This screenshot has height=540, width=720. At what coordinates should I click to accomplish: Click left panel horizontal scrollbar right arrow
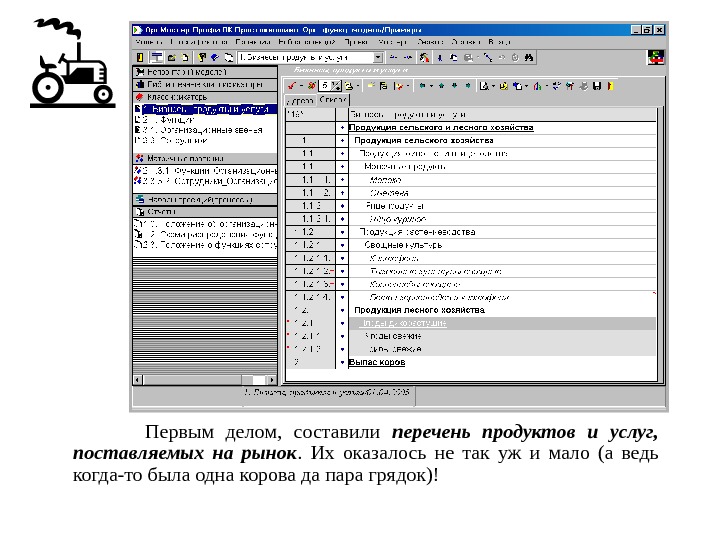click(x=272, y=380)
